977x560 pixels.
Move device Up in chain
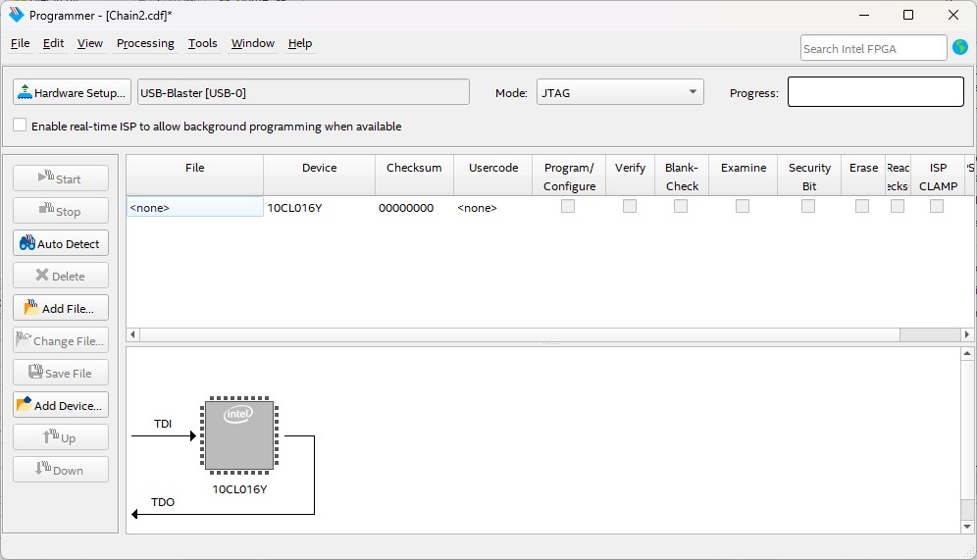(x=61, y=438)
